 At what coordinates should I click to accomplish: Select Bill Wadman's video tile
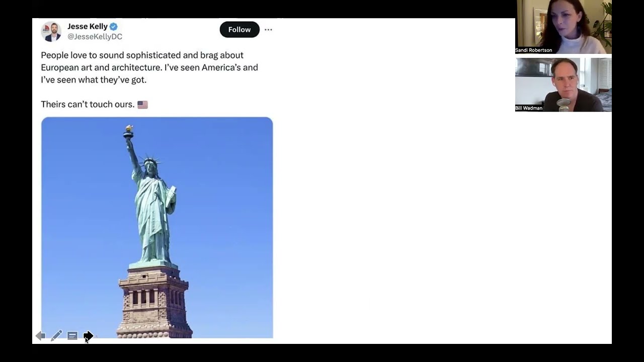[563, 84]
